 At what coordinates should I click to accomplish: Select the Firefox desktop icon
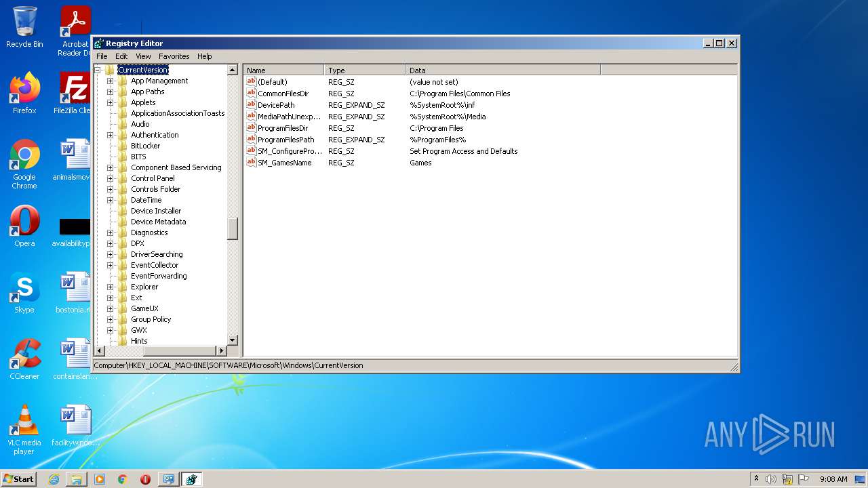pyautogui.click(x=24, y=94)
